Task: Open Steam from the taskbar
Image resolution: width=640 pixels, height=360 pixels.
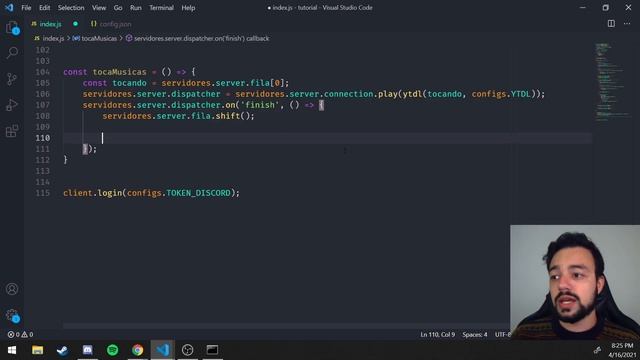Action: pyautogui.click(x=62, y=350)
